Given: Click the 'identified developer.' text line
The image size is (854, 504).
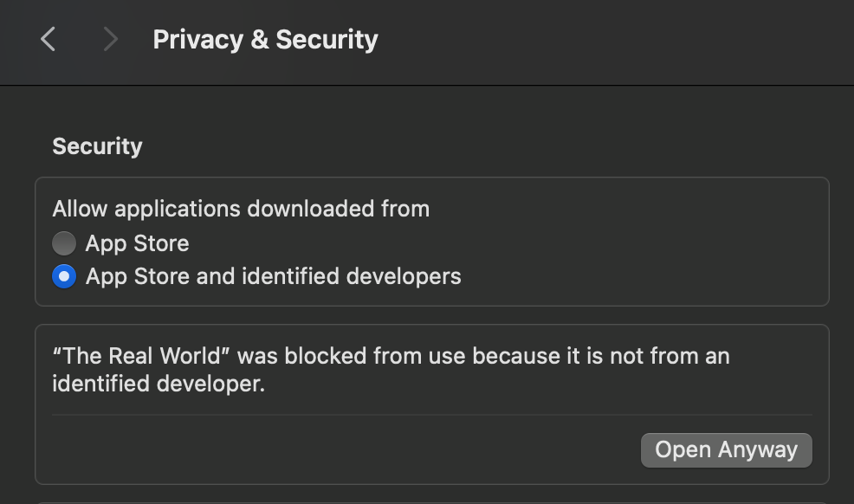Looking at the screenshot, I should click(158, 384).
